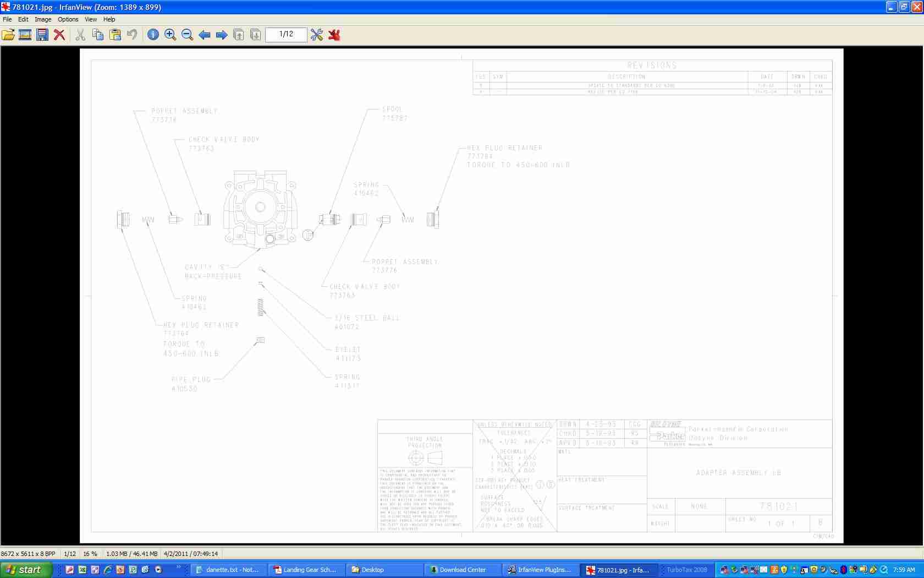This screenshot has width=924, height=578.
Task: Delete the file with red X icon
Action: [59, 35]
